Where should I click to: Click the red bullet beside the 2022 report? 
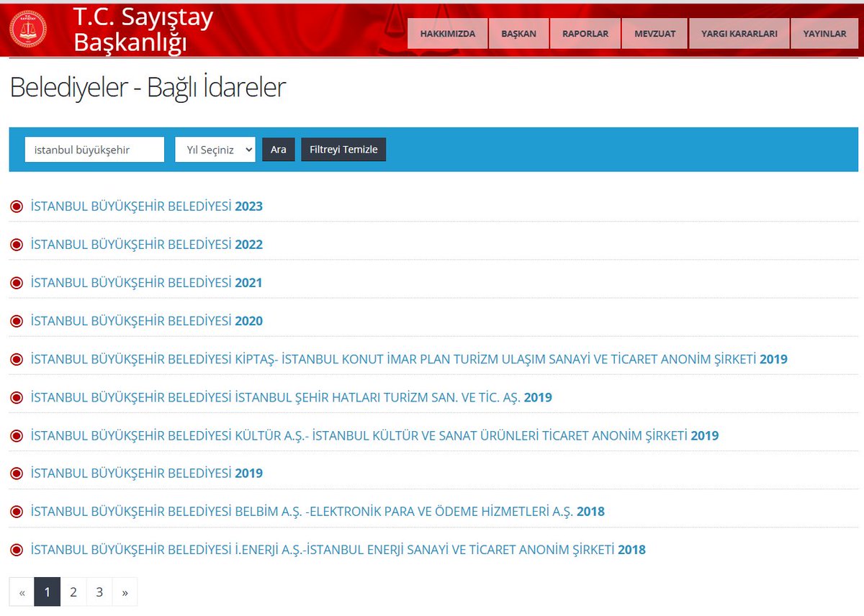[x=17, y=245]
